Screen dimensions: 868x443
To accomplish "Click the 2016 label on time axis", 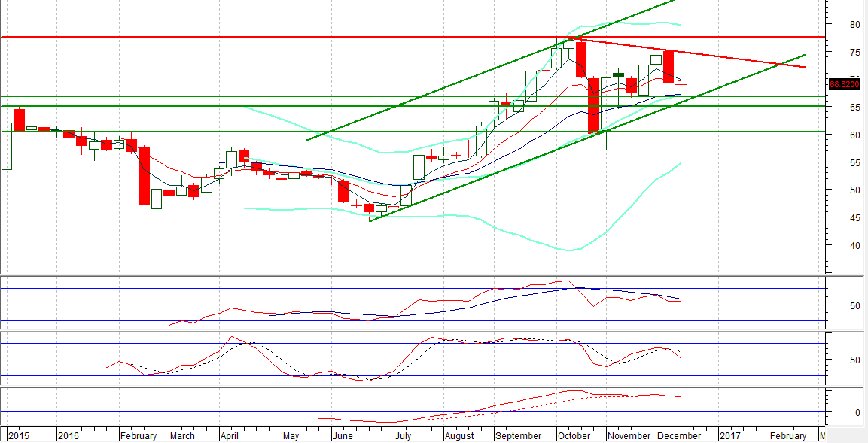I will pos(68,435).
